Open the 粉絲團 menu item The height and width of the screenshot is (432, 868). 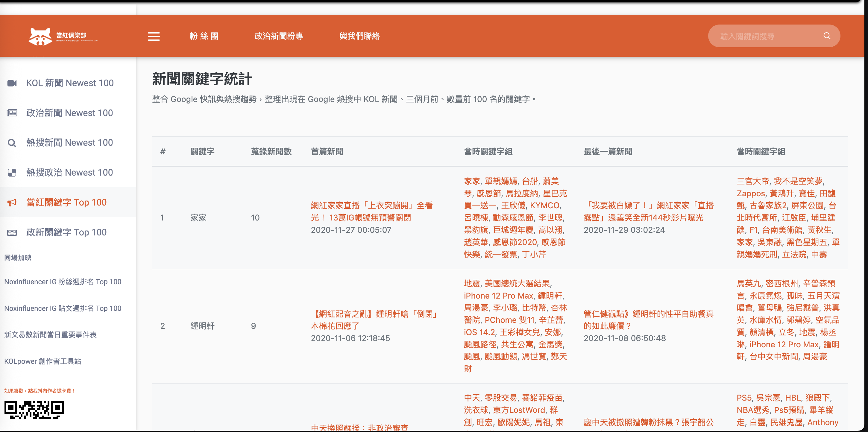point(204,36)
